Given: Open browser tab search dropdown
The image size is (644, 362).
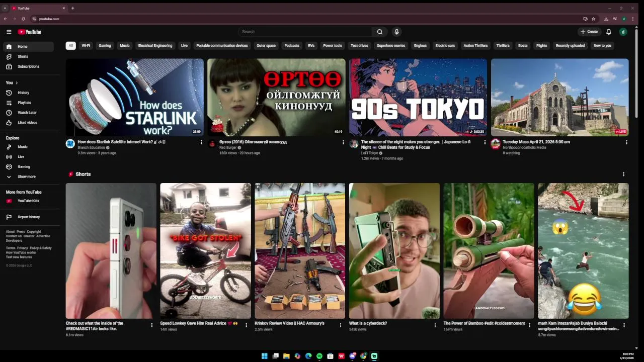Looking at the screenshot, I should [x=5, y=8].
